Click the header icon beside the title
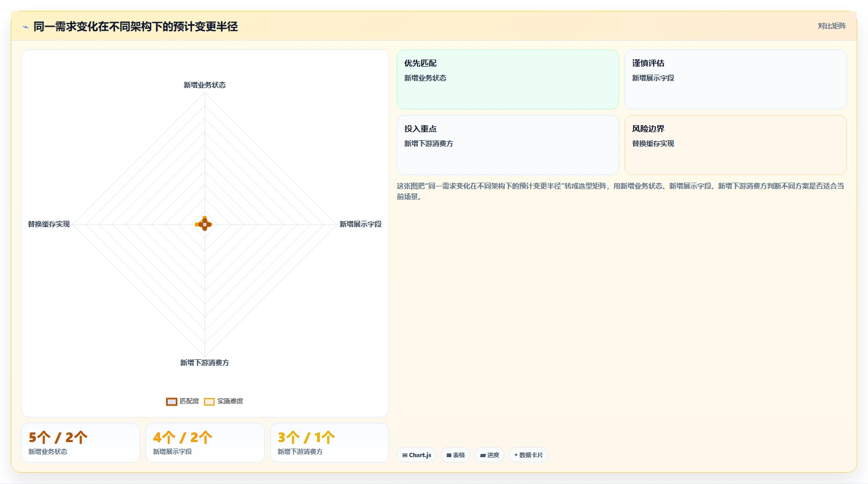The height and width of the screenshot is (484, 868). click(25, 27)
